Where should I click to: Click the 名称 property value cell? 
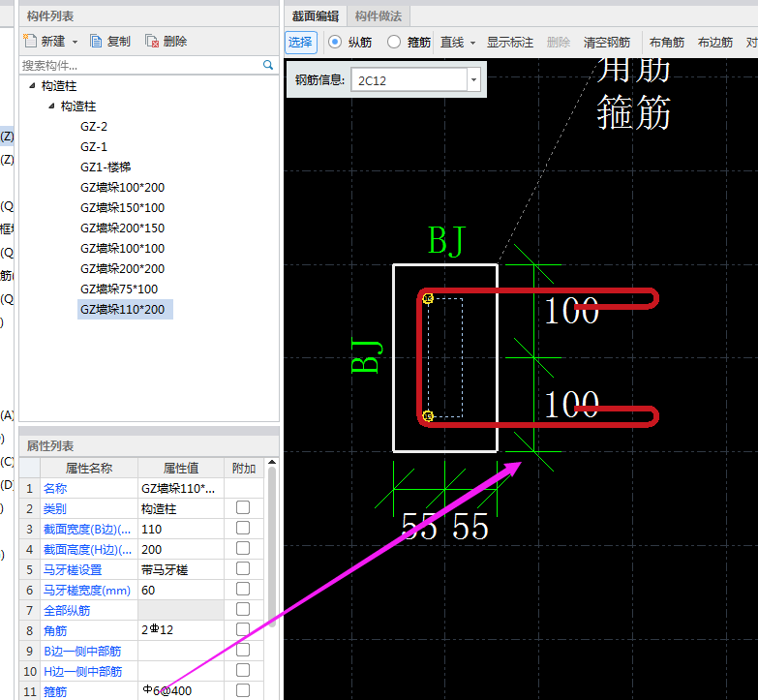click(181, 488)
